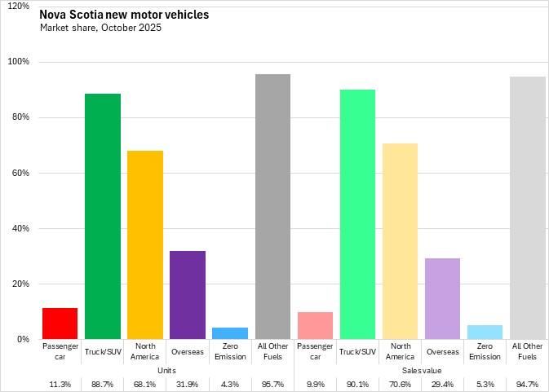The width and height of the screenshot is (549, 392).
Task: Select the light blue Sales value Zero Emission bar
Action: point(485,332)
